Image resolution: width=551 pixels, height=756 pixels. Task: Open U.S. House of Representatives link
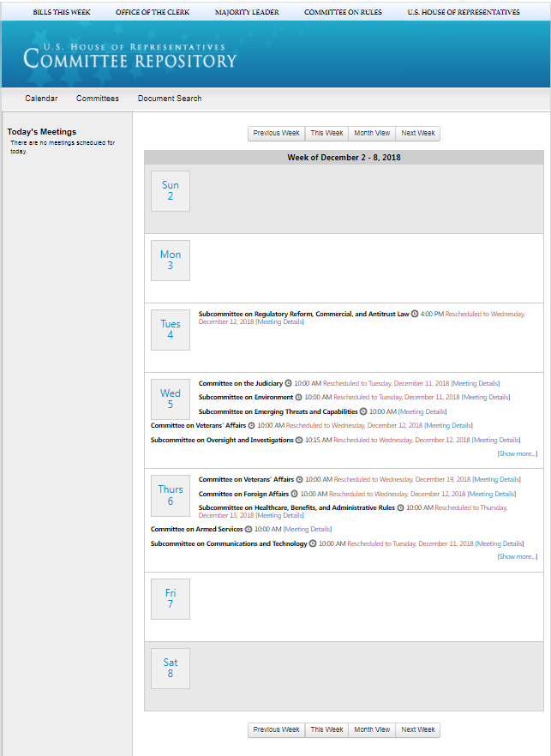tap(464, 12)
